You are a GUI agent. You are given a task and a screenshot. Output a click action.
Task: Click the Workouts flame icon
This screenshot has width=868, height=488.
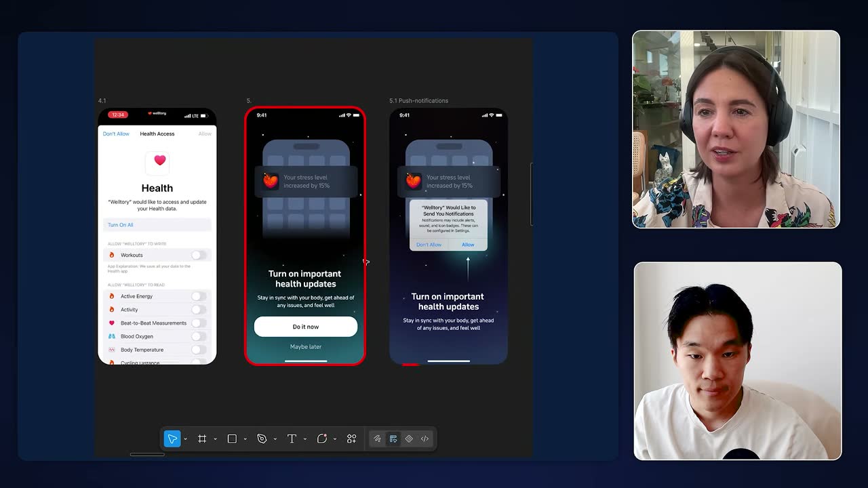pos(112,256)
